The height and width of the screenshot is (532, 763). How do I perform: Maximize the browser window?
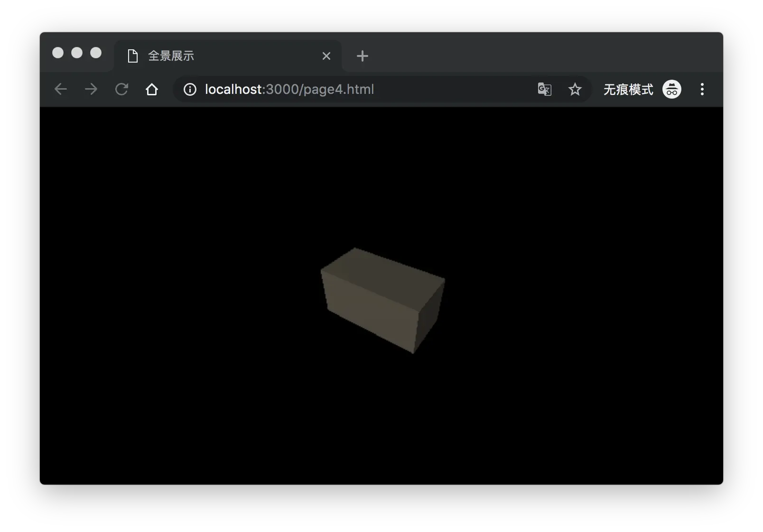point(96,53)
